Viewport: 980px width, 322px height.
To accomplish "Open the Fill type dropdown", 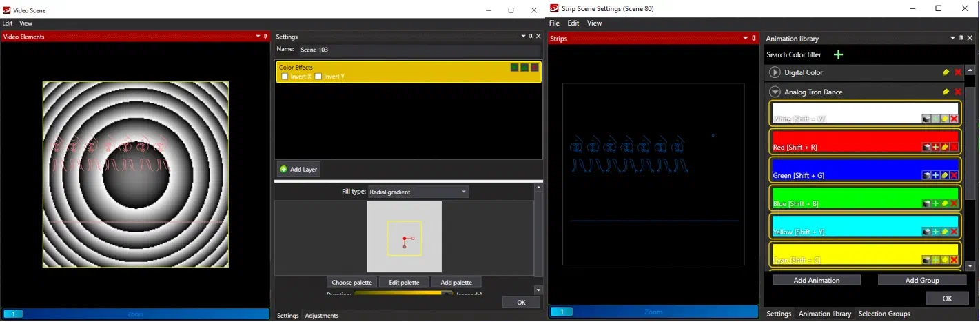I will coord(418,192).
